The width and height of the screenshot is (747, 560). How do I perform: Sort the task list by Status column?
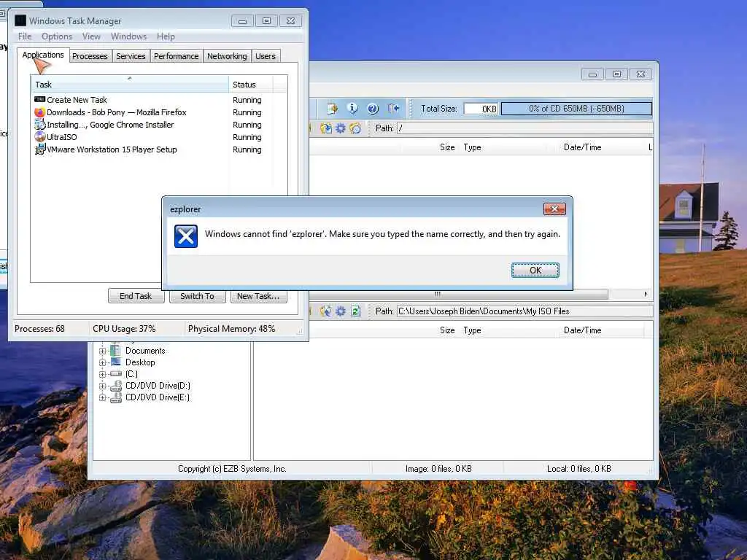[251, 85]
